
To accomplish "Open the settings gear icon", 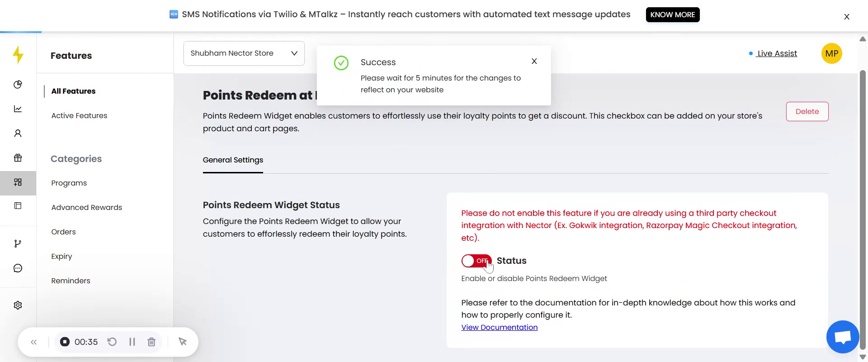I will (18, 305).
